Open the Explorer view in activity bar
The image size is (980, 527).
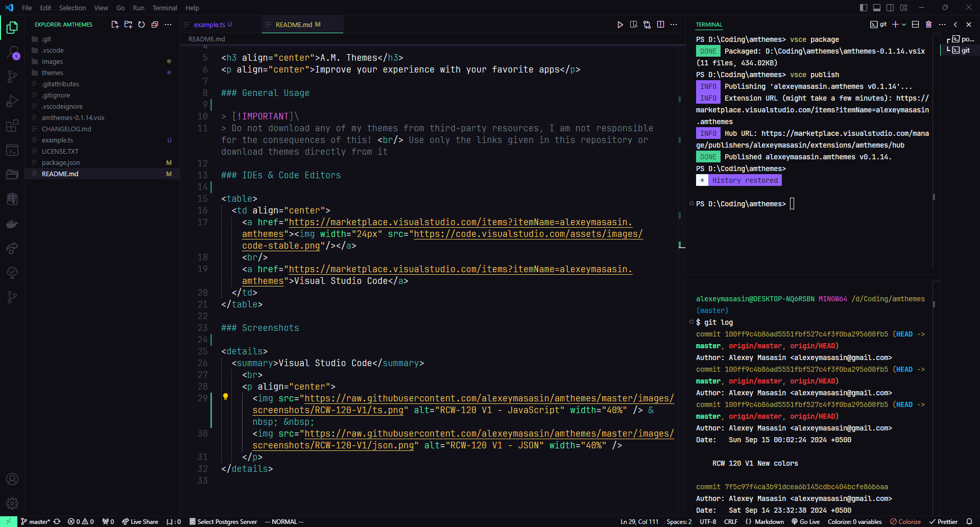pyautogui.click(x=12, y=28)
